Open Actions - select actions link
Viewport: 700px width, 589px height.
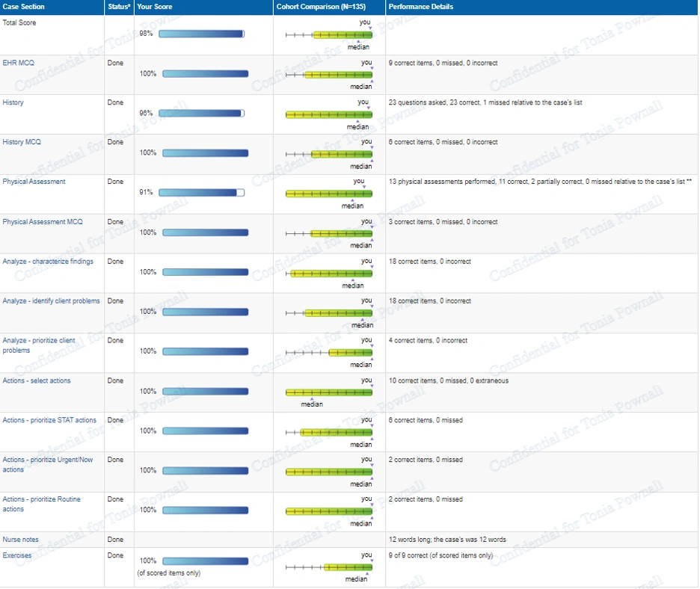(37, 380)
